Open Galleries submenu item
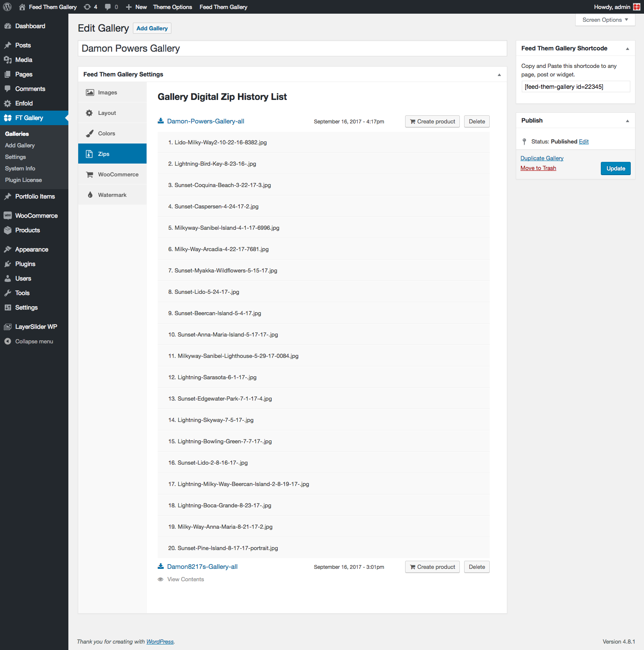644x650 pixels. 17,134
